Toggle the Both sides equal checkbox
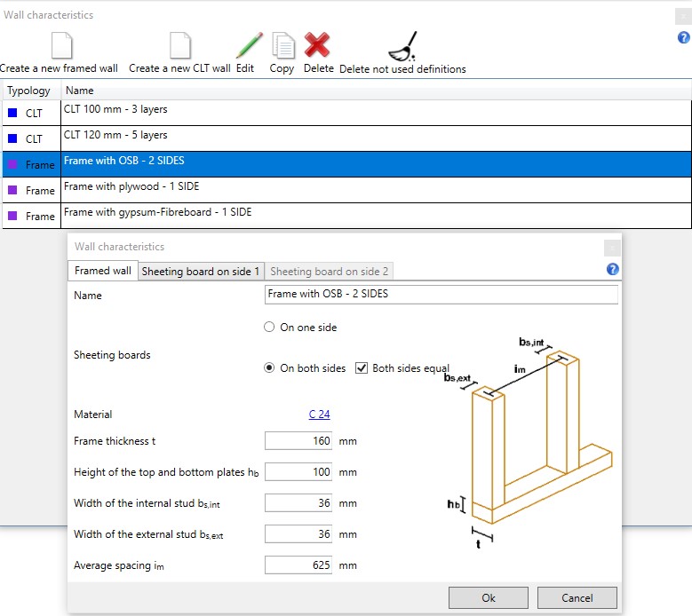 362,367
